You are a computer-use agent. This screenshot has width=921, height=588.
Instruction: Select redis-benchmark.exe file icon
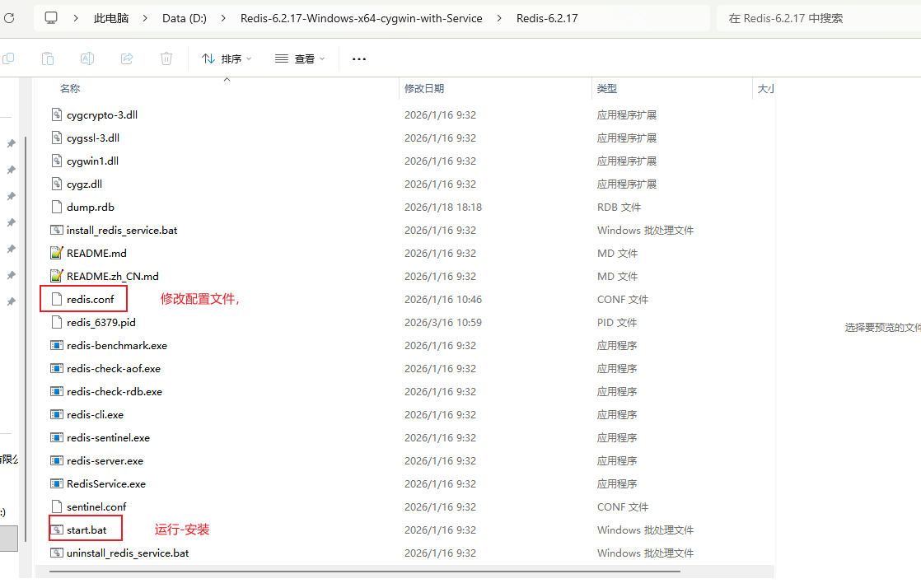click(56, 345)
